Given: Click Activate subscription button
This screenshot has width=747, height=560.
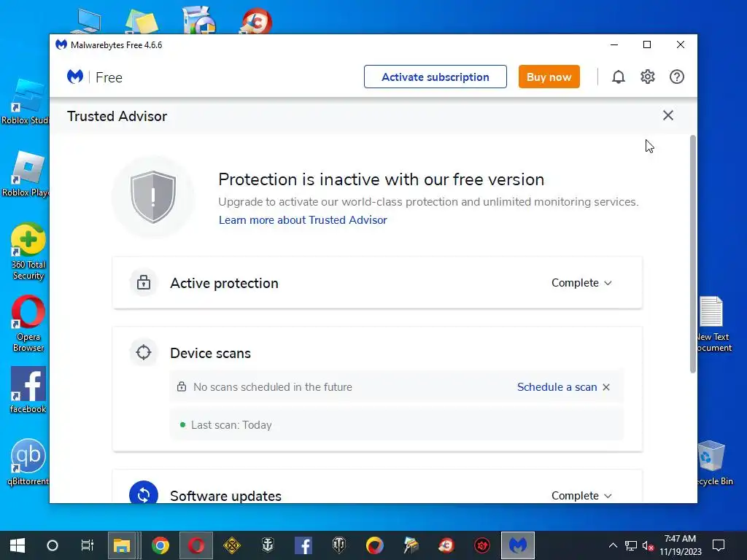Looking at the screenshot, I should (x=435, y=77).
